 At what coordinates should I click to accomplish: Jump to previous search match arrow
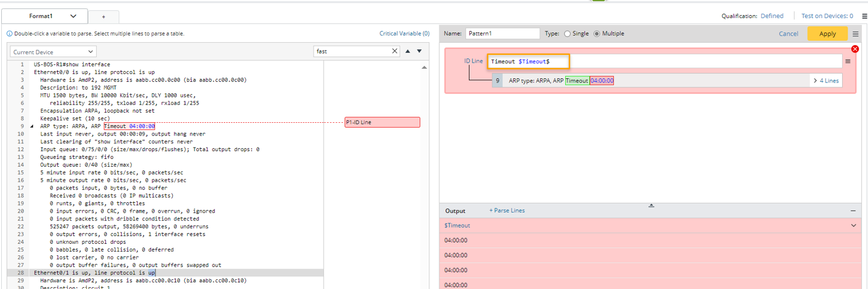[x=408, y=51]
